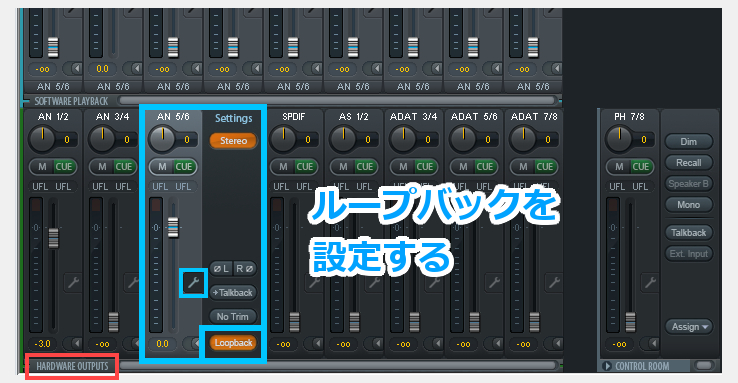Viewport: 738px width, 383px height.
Task: Close AN 5/6 settings via wrench icon
Action: 193,283
